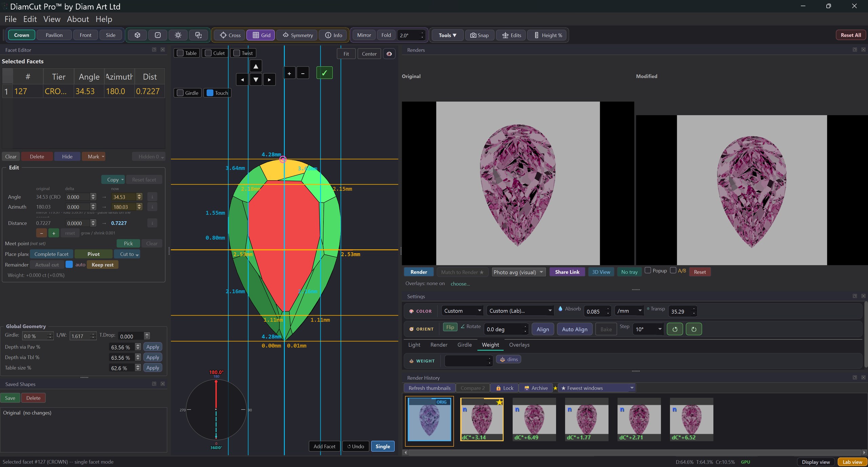Click the overlapping shapes toolbar icon
Screen dimensions: 868x467
(x=198, y=35)
